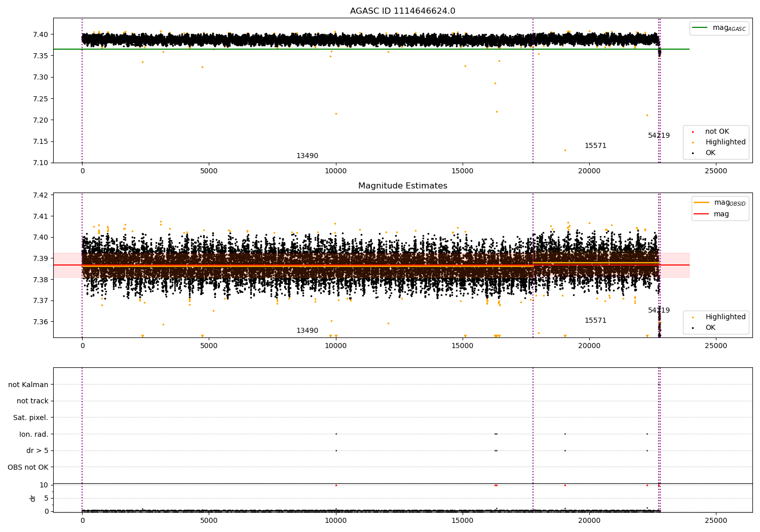
Task: Click the '7.10' y-tick in the top panel
Action: [41, 163]
